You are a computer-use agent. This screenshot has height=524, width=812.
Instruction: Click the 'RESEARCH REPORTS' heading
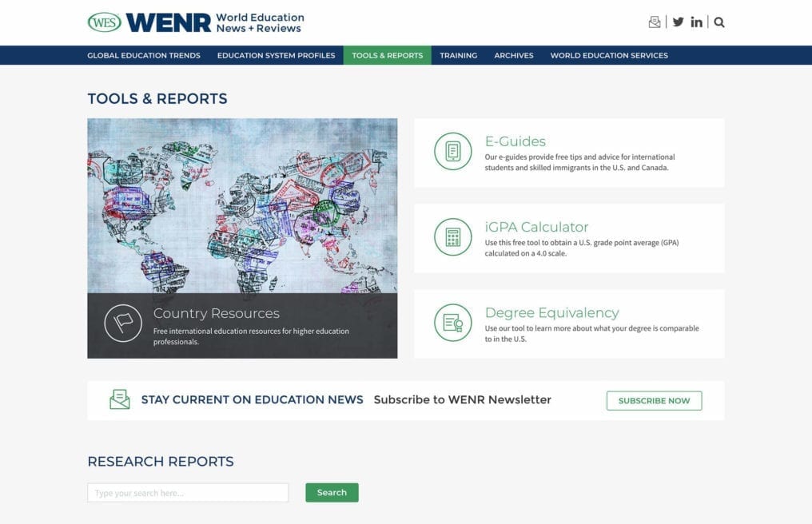(x=161, y=462)
